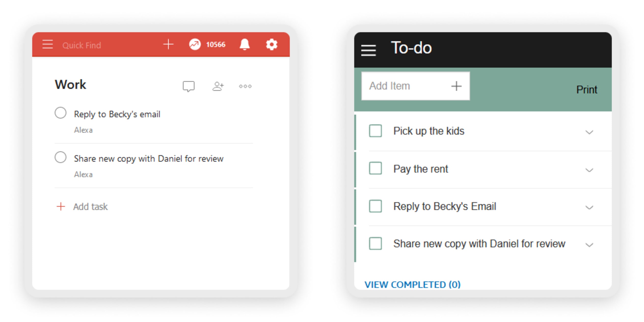This screenshot has width=644, height=322.
Task: Check the Pick up the kids checkbox
Action: tap(375, 131)
